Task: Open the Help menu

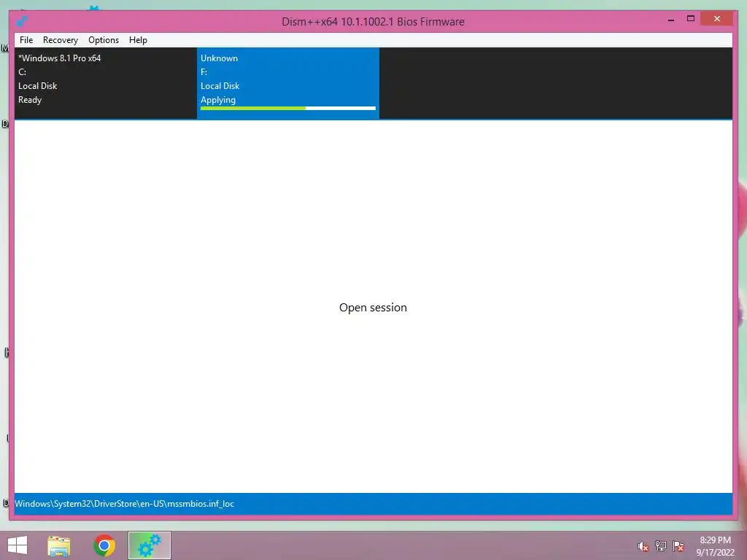Action: pos(138,40)
